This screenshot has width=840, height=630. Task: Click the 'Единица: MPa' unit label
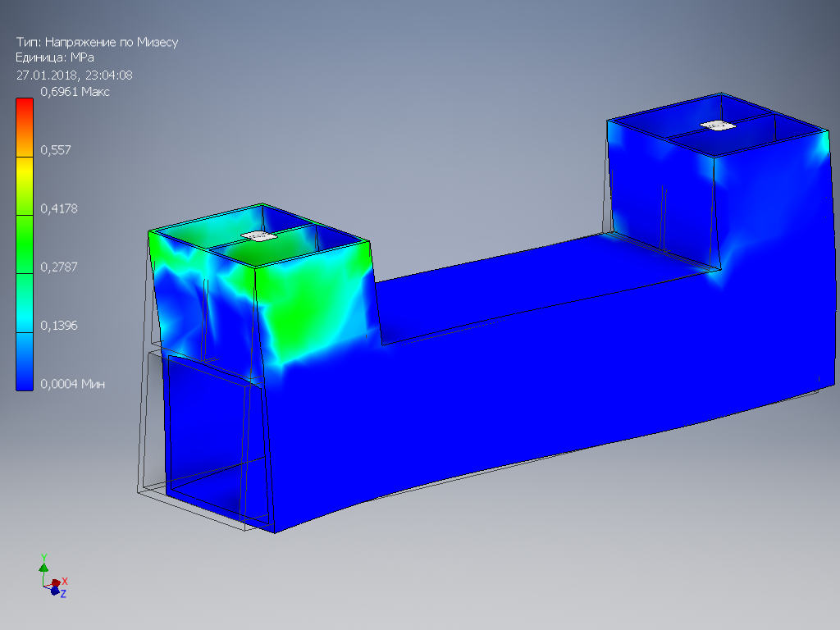(55, 57)
